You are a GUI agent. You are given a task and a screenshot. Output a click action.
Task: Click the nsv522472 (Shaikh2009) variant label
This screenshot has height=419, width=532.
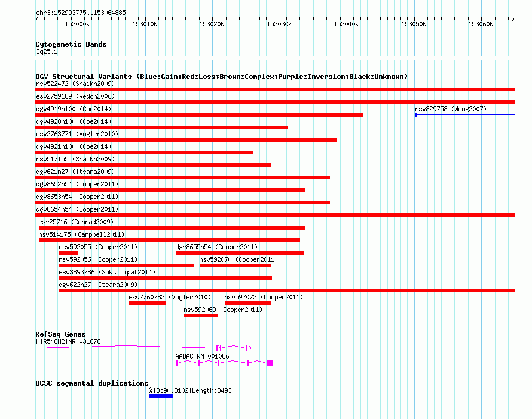pos(75,84)
